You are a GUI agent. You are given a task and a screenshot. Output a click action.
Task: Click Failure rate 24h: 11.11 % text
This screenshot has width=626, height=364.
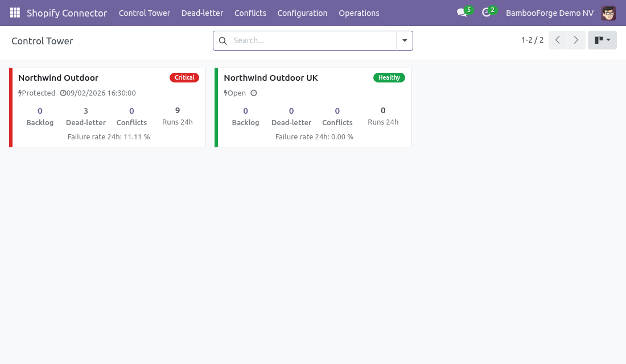coord(109,137)
